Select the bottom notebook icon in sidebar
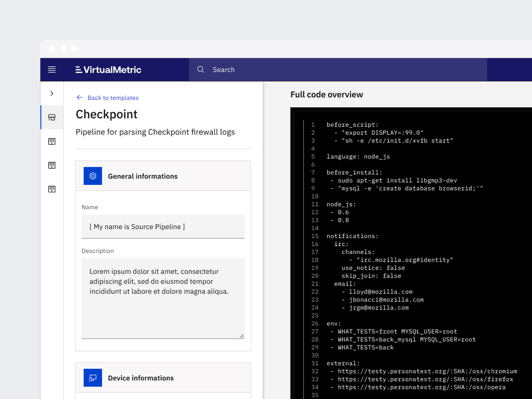Viewport: 532px width, 399px height. click(x=52, y=189)
